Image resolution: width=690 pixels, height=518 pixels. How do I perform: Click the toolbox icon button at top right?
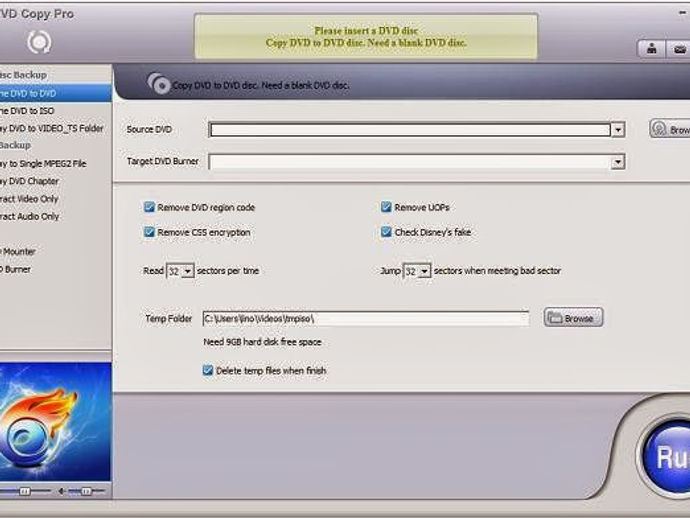[679, 48]
